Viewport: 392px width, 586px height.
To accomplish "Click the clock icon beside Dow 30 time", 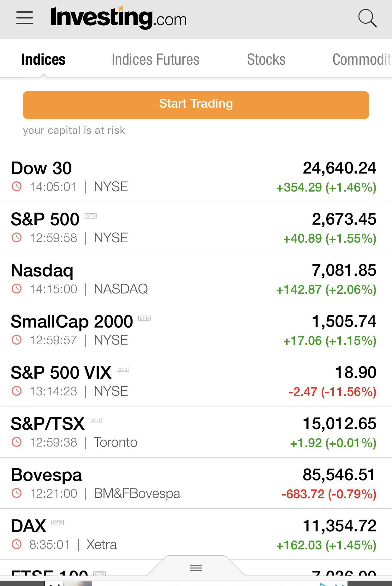I will 17,186.
